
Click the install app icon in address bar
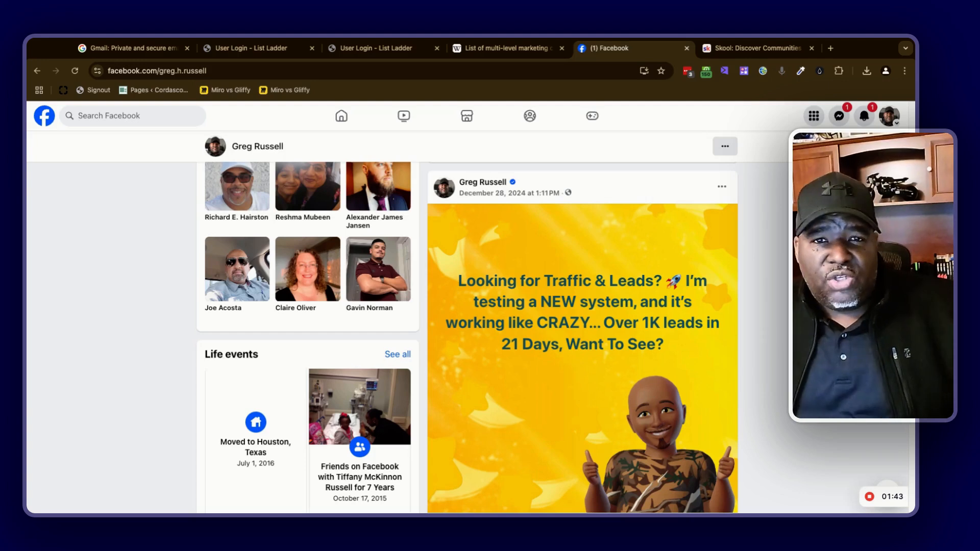(644, 71)
